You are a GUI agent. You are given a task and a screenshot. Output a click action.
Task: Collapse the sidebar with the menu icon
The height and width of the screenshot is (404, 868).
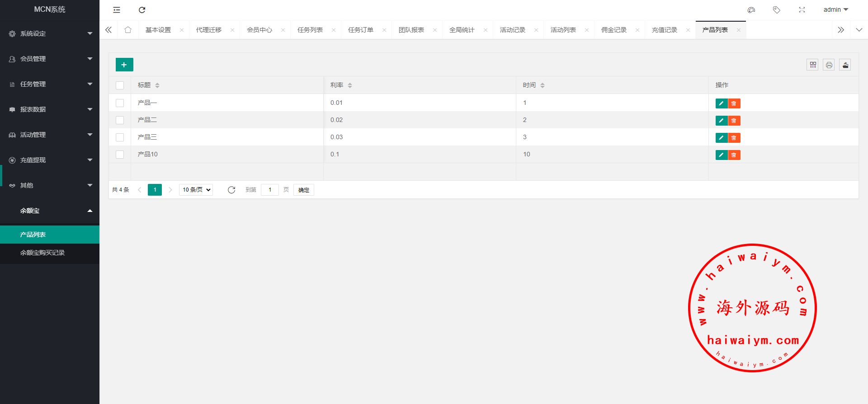point(117,10)
